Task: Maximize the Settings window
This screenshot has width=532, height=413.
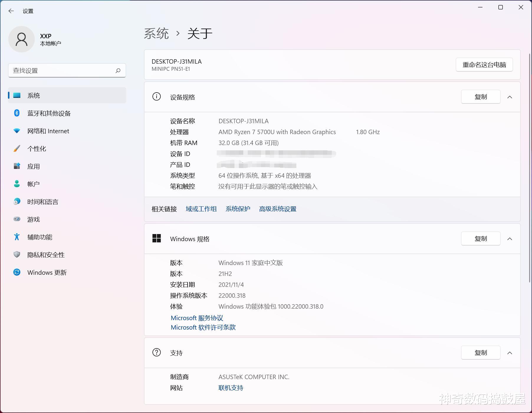Action: (x=500, y=7)
